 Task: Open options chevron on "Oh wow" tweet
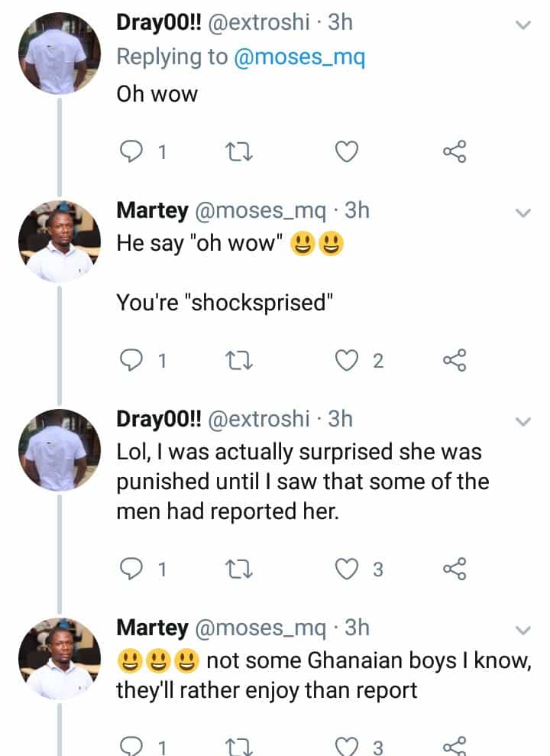[x=523, y=25]
